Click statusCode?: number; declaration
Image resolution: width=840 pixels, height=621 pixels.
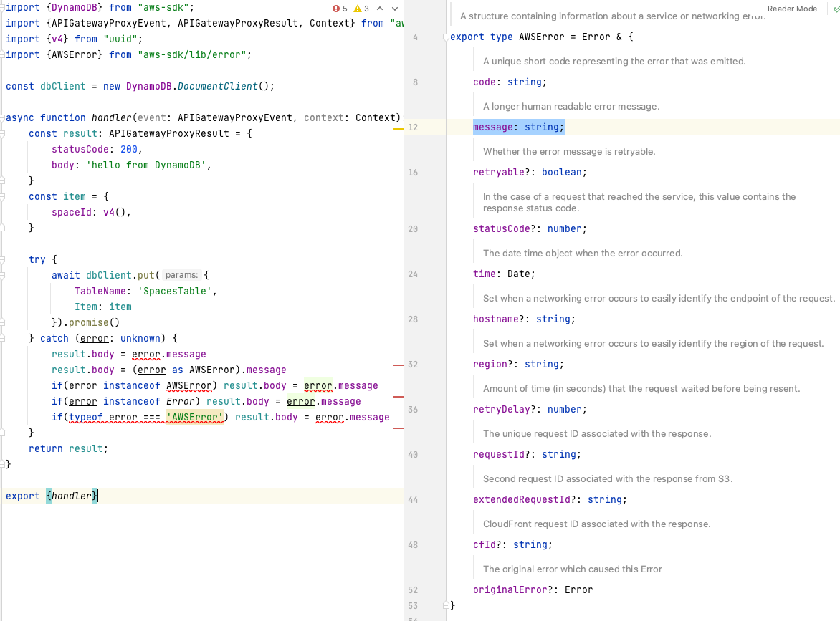point(530,229)
